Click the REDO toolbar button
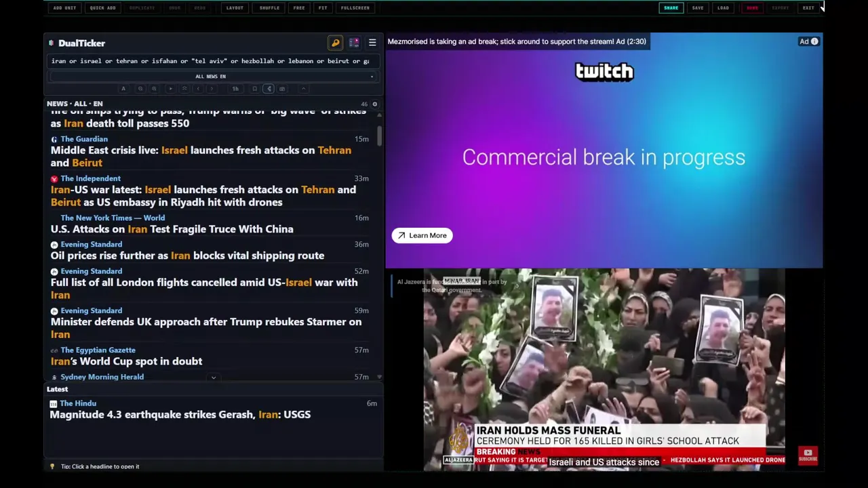The height and width of the screenshot is (488, 868). [200, 8]
